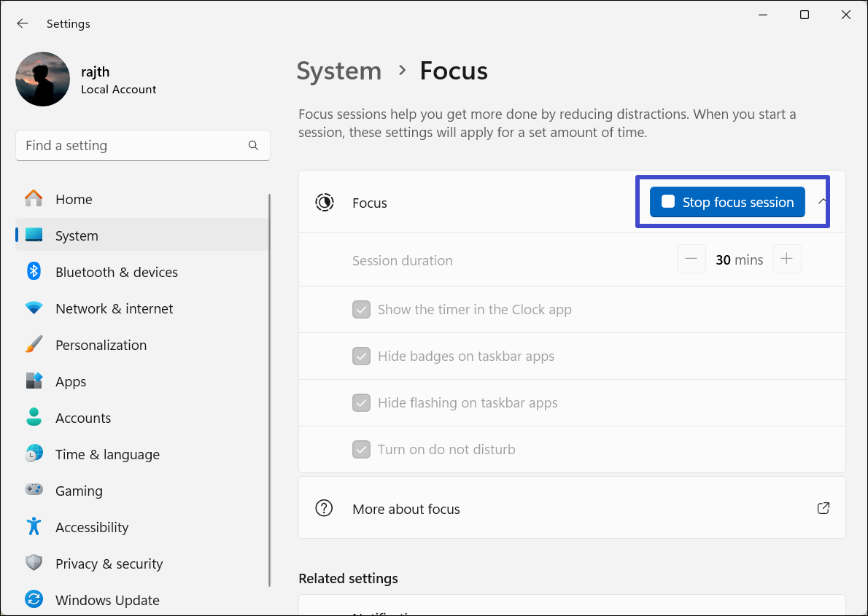This screenshot has width=868, height=616.
Task: Toggle Turn on do not disturb checkbox
Action: point(361,449)
